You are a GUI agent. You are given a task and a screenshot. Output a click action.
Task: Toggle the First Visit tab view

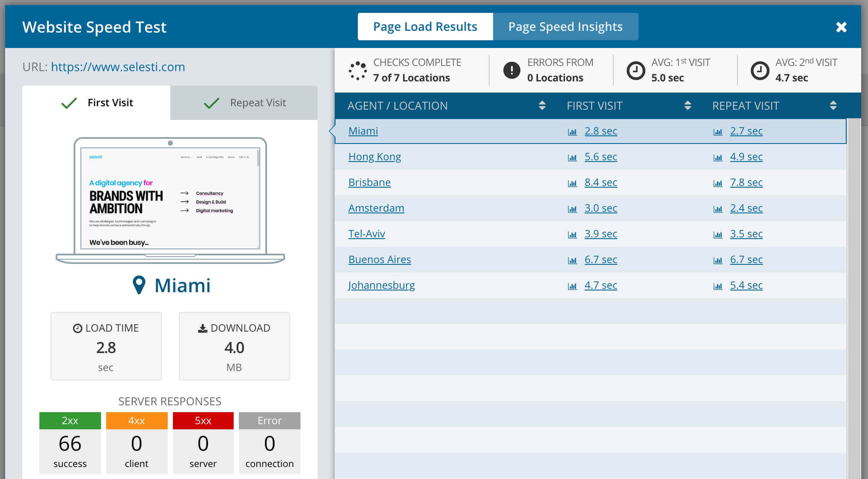pos(96,103)
